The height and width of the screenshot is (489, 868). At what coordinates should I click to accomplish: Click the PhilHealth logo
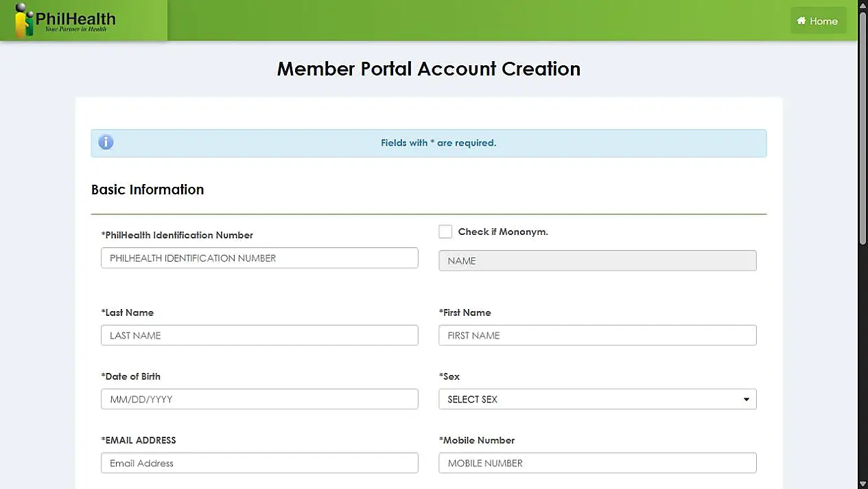(66, 21)
